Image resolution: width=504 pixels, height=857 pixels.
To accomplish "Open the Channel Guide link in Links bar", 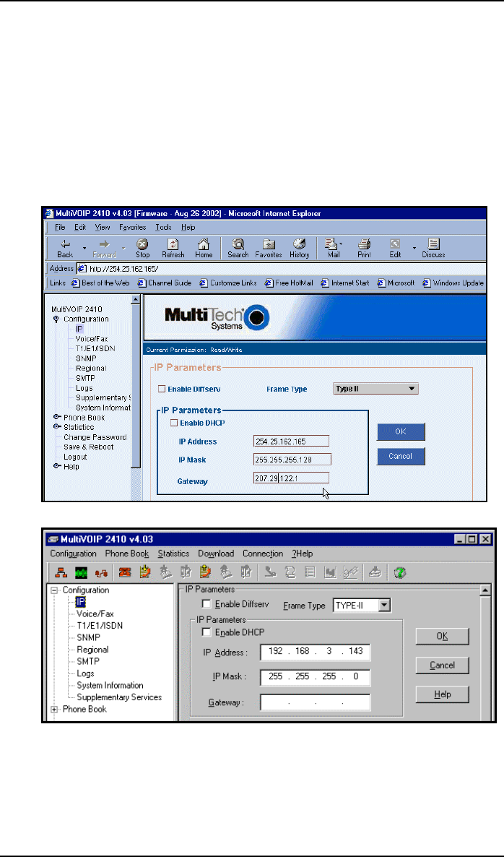I will 165,283.
